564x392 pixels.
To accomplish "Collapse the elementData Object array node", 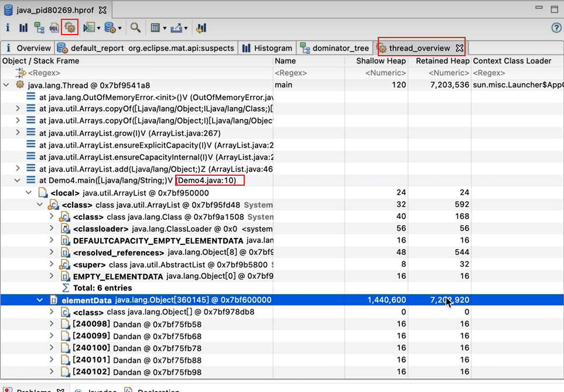I will tap(40, 300).
